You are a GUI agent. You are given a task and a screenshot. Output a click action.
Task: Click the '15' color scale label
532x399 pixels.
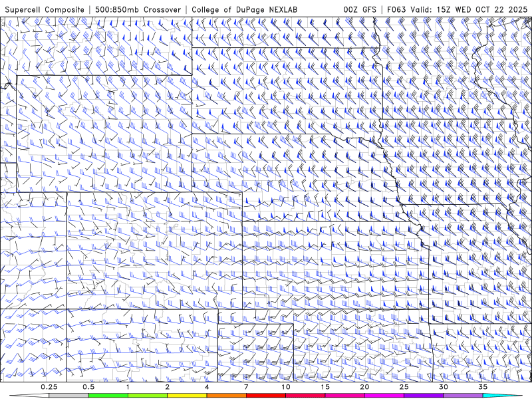click(325, 387)
